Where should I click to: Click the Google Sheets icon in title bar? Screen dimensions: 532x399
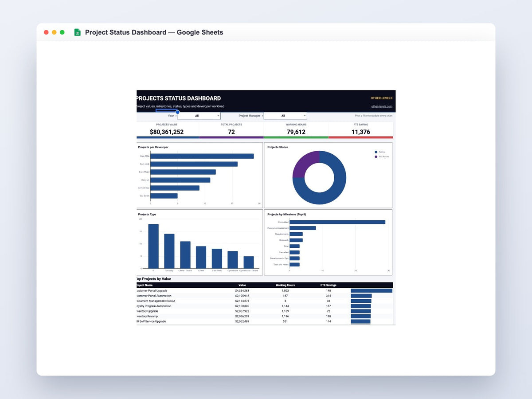(x=77, y=32)
